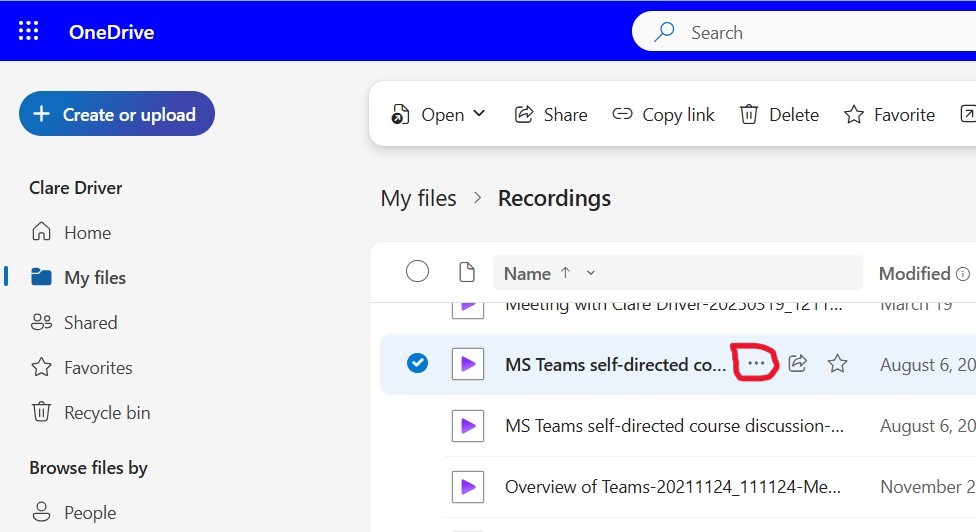The width and height of the screenshot is (976, 532).
Task: Click the search magnifier icon
Action: [x=664, y=32]
